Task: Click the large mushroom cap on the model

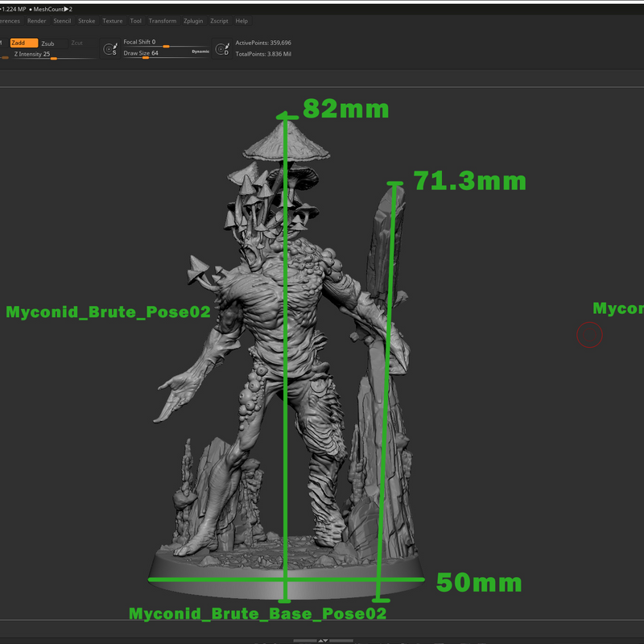Action: tap(287, 142)
